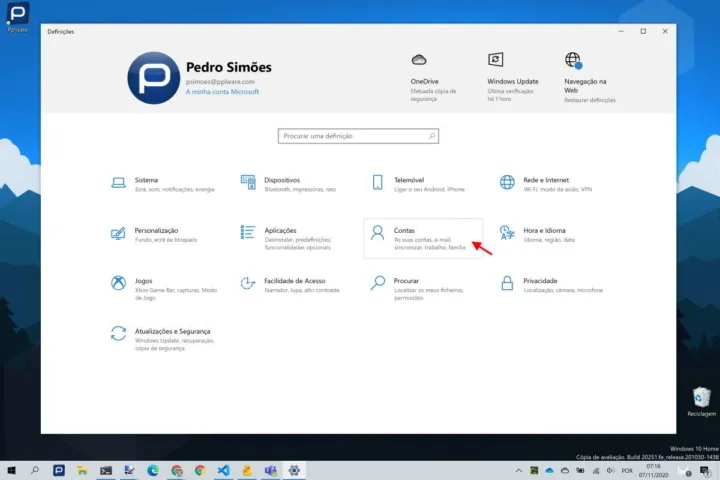Open Contas account settings
This screenshot has width=720, height=480.
point(404,234)
